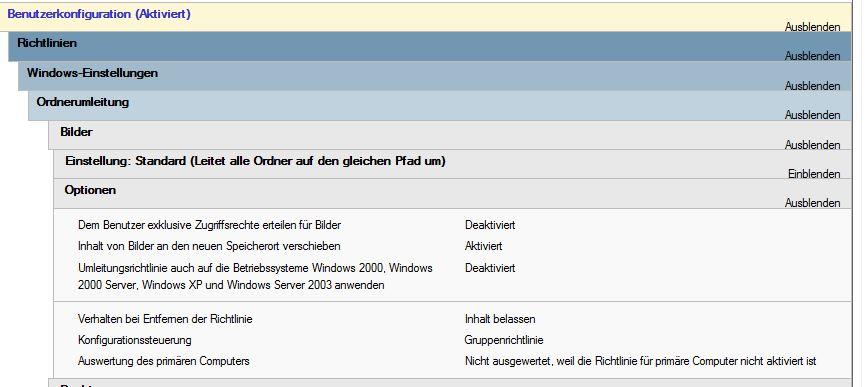The height and width of the screenshot is (387, 867).
Task: Click the 'Aktiviert' value text
Action: point(483,245)
